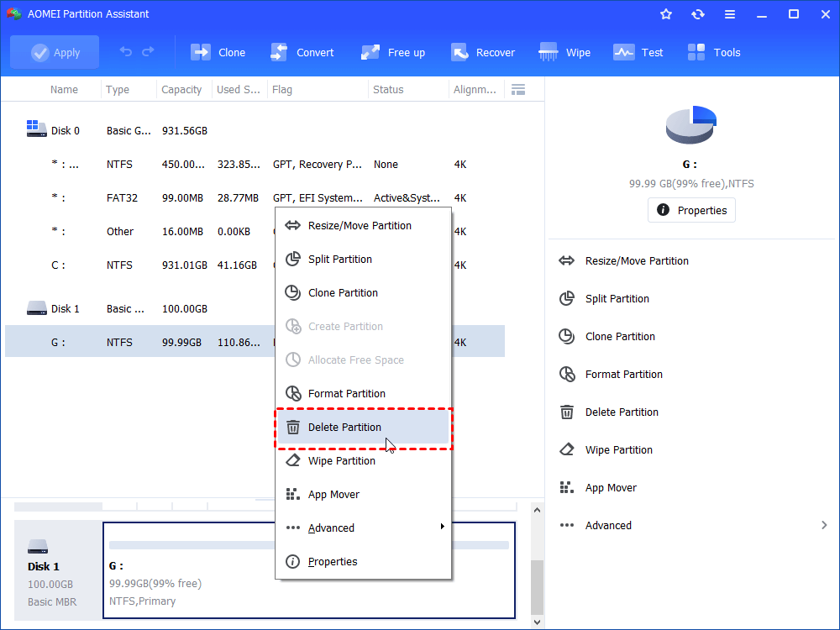Select the G: NTFS partition row
The width and height of the screenshot is (840, 630).
[x=255, y=341]
